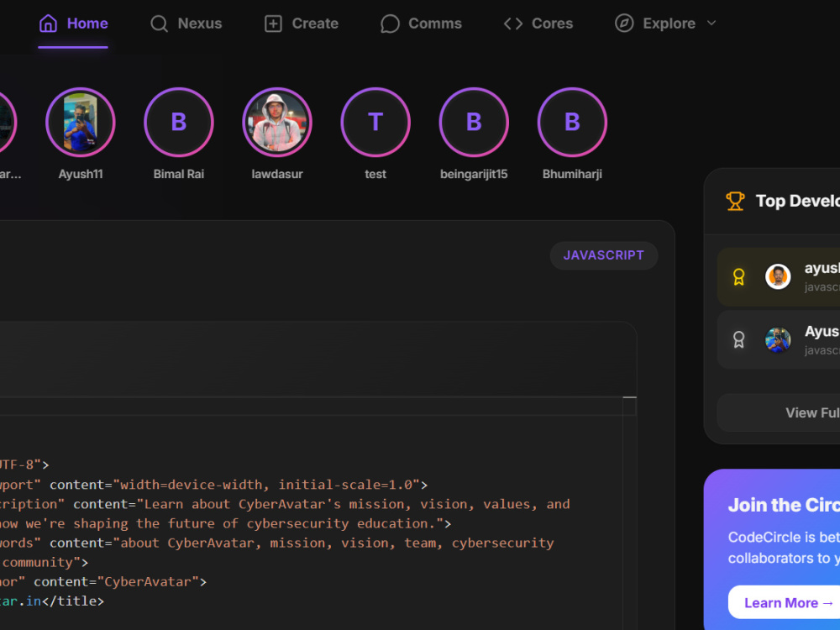Open second-ranked developer's profile picture
The height and width of the screenshot is (630, 840).
pyautogui.click(x=778, y=339)
